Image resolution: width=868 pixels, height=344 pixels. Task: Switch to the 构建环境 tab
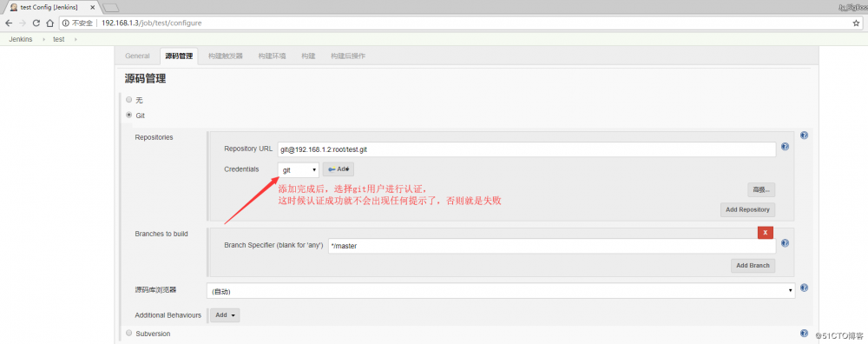tap(272, 56)
